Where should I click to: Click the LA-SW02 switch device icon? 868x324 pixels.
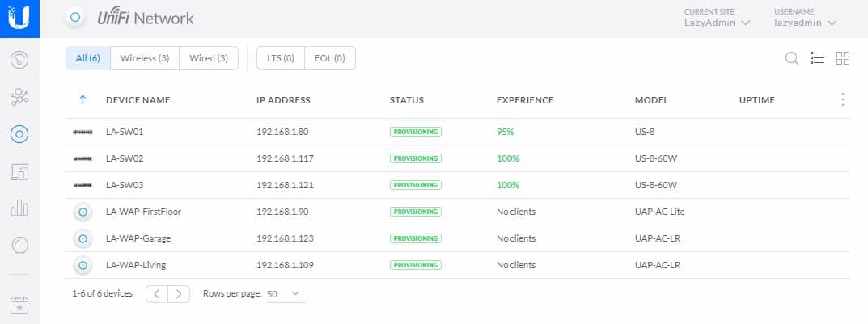coord(83,158)
